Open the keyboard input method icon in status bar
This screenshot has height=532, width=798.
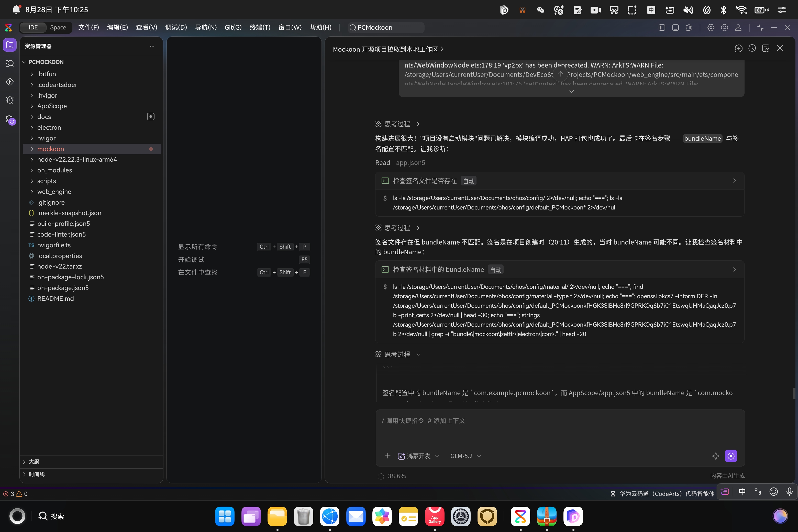725,492
